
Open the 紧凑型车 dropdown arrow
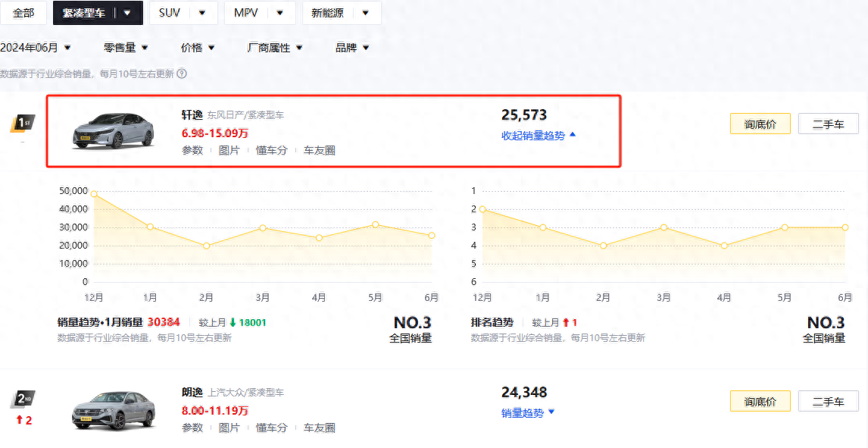pos(127,13)
